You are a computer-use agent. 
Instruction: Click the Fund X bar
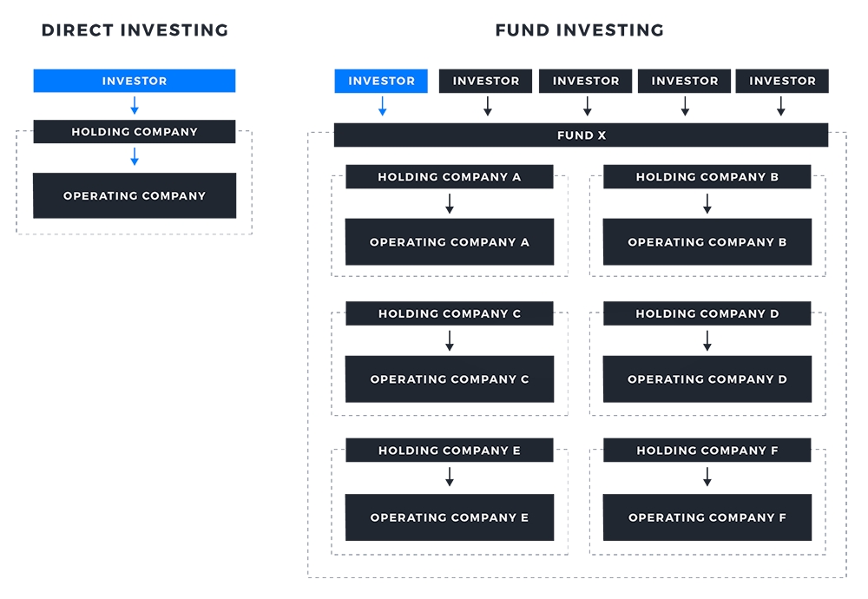coord(581,135)
